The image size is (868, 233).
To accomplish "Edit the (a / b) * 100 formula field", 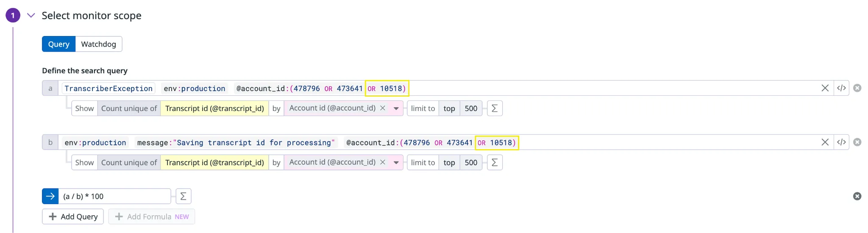I will point(114,196).
